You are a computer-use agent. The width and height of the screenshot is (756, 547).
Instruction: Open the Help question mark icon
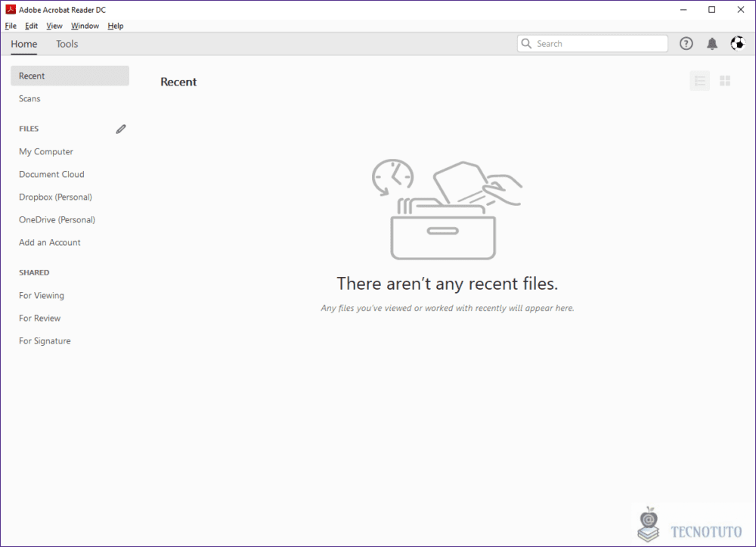(686, 44)
